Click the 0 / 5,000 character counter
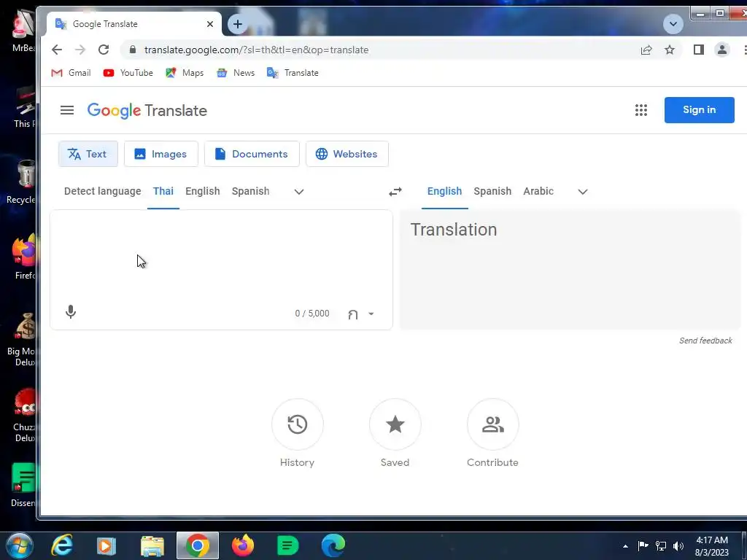The image size is (747, 560). [x=312, y=314]
